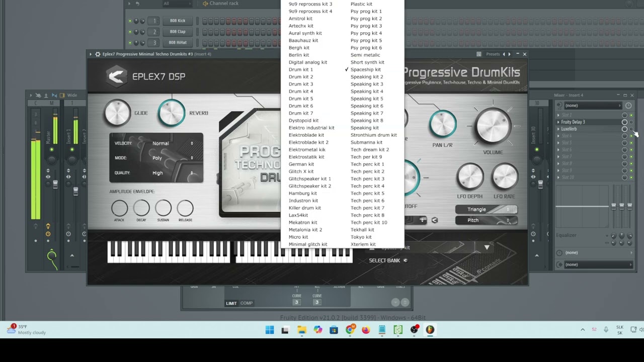
Task: Toggle LuxeVerb enable LED
Action: tap(631, 129)
